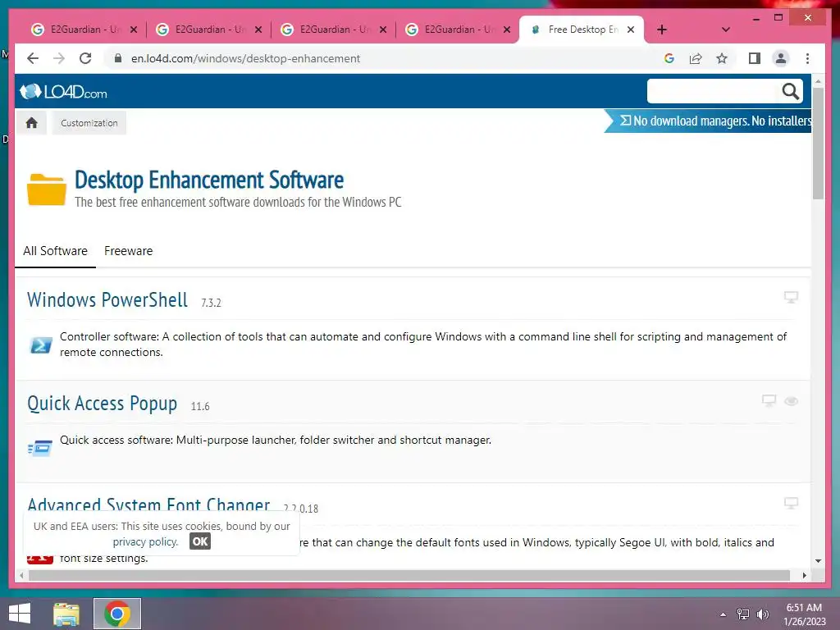Click the Quick Access Popup app icon
Screen dimensions: 840x630
point(40,448)
